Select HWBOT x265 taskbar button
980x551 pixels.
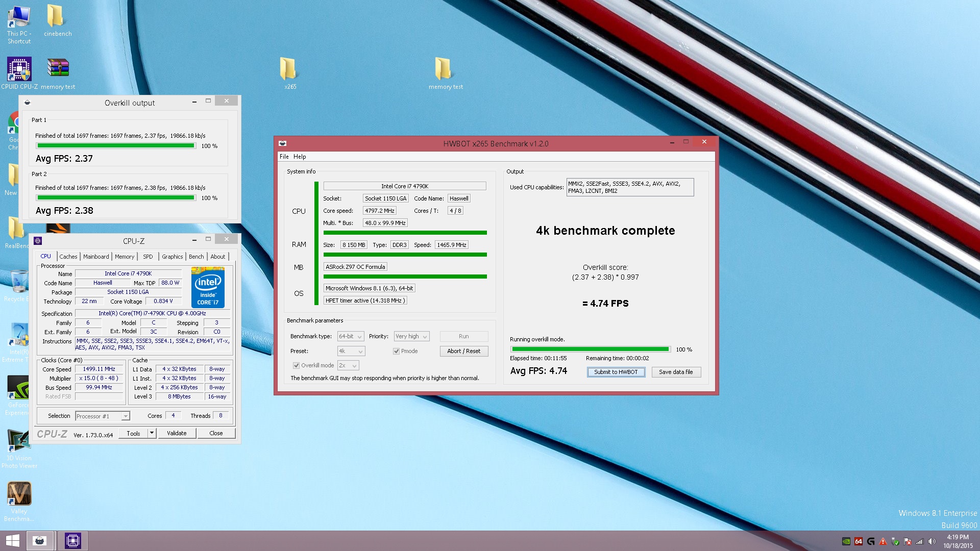(x=40, y=541)
